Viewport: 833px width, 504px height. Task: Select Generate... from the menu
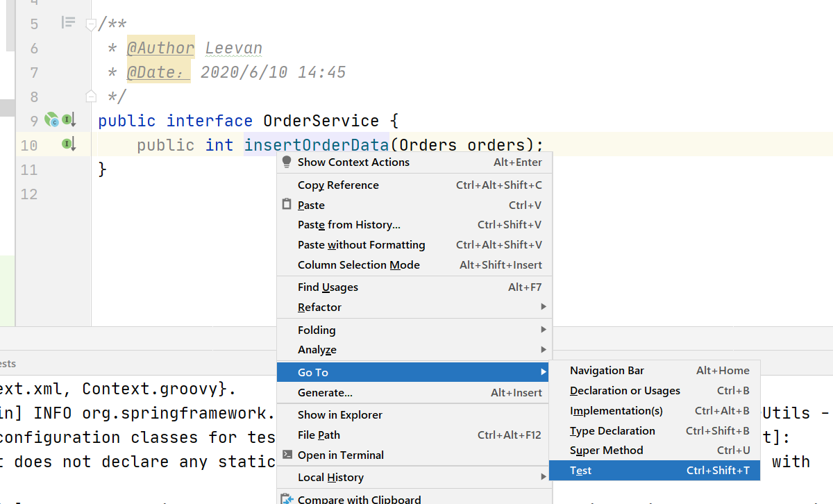[x=414, y=393]
